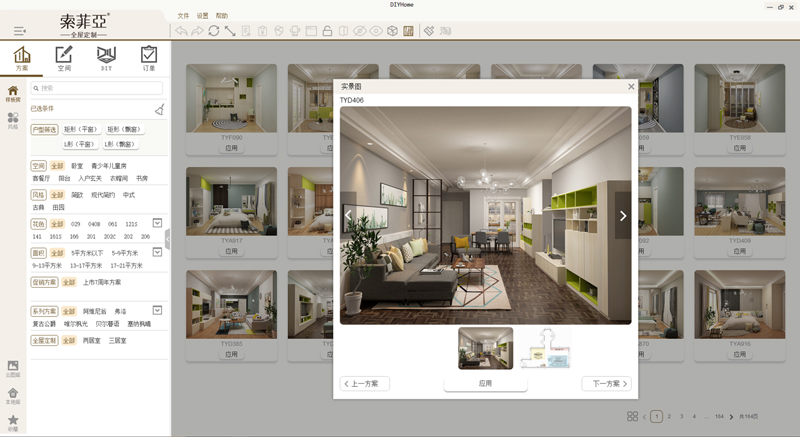Screen dimensions: 800x437
Task: Select 矩形(飘窗) room shape filter
Action: [125, 130]
